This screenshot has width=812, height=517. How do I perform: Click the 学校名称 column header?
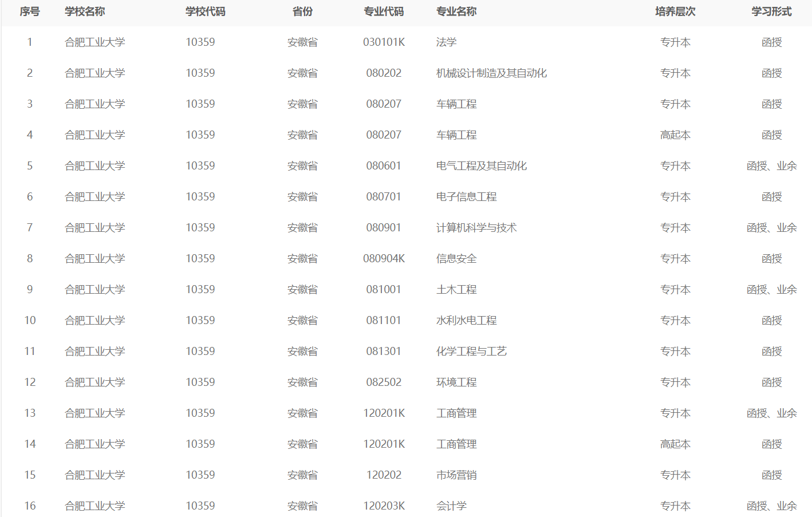[85, 11]
